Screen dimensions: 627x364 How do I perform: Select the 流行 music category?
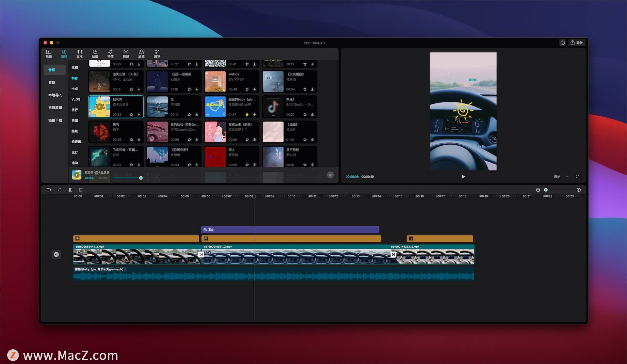coord(75,152)
